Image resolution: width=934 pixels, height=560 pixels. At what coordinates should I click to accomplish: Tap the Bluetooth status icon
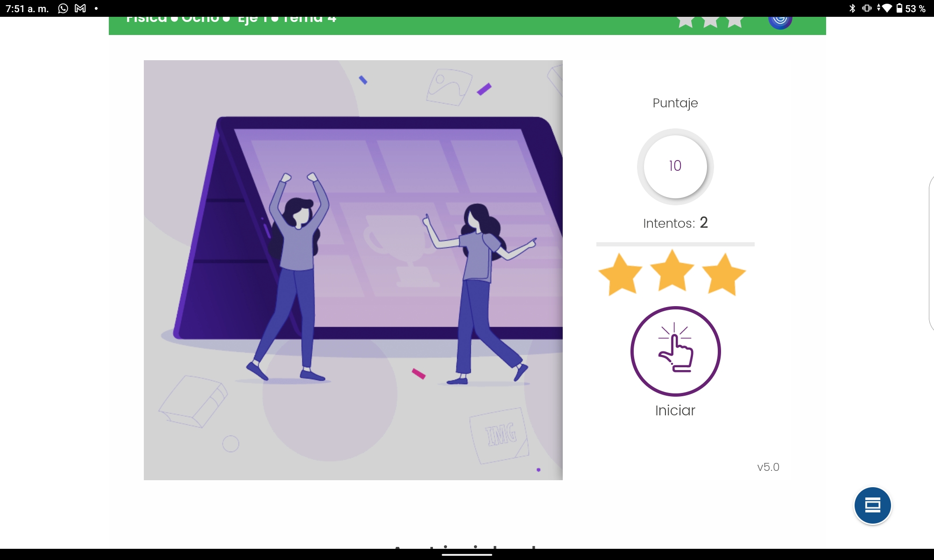point(852,8)
